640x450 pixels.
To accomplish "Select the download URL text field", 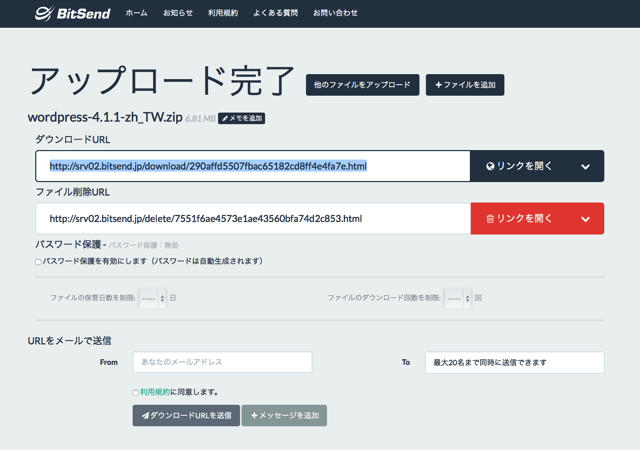I will [x=253, y=166].
